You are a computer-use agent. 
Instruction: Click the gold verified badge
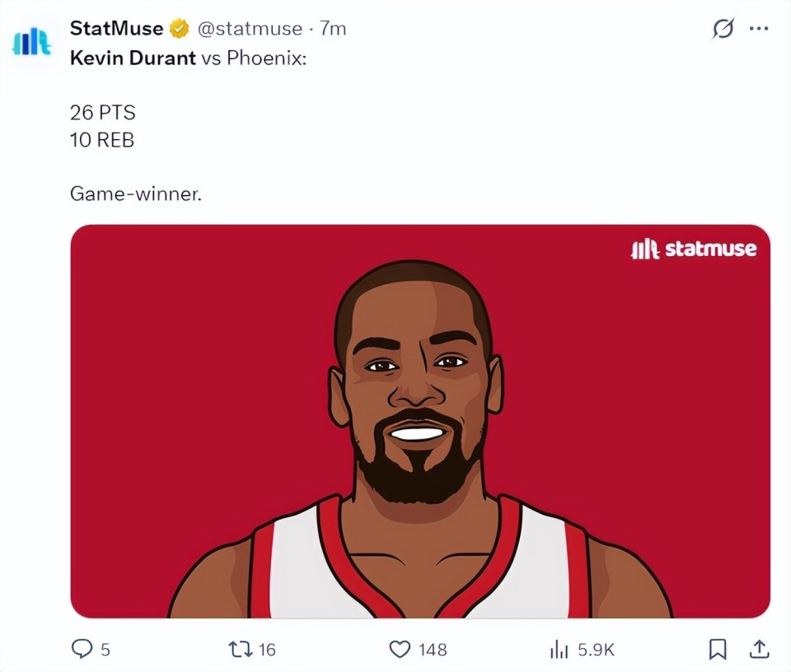(x=179, y=29)
